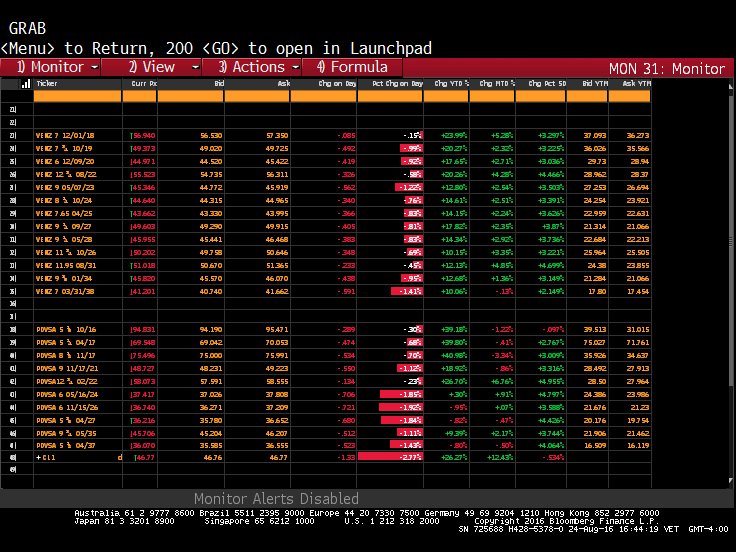
Task: Click the MON 31: Monitor title
Action: click(667, 69)
